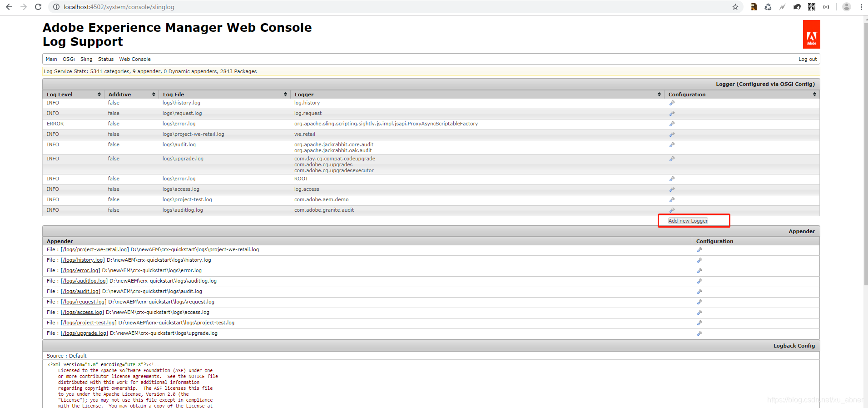Edit com.adobe.aem.demo logger wrench icon

click(x=672, y=200)
